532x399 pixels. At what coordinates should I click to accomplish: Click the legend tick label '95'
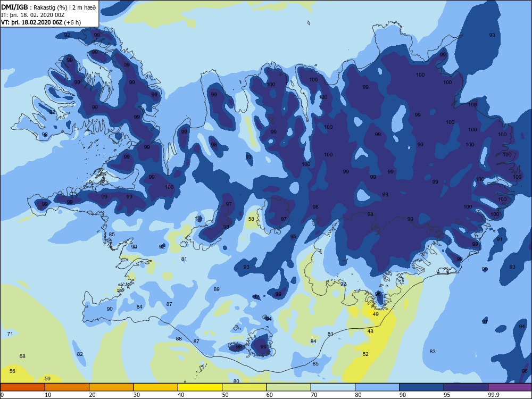(x=447, y=395)
